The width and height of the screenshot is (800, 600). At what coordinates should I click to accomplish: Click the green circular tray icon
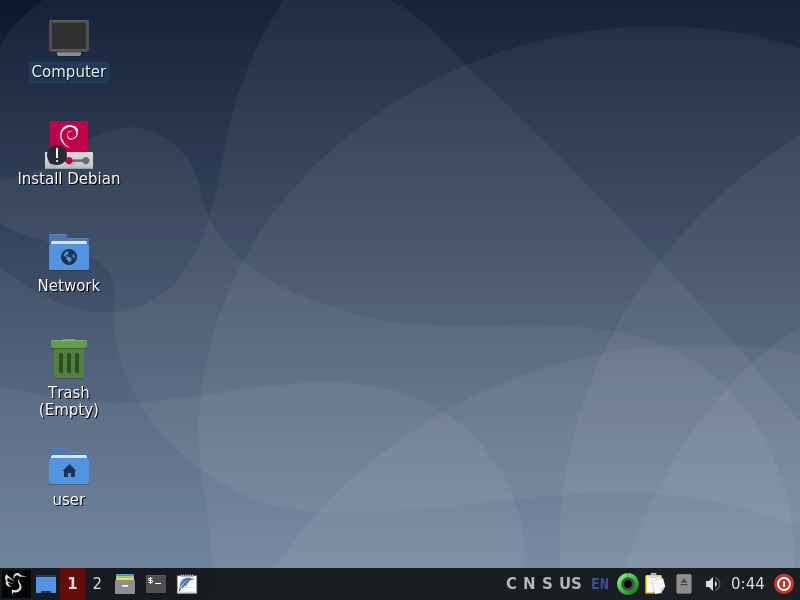coord(628,584)
